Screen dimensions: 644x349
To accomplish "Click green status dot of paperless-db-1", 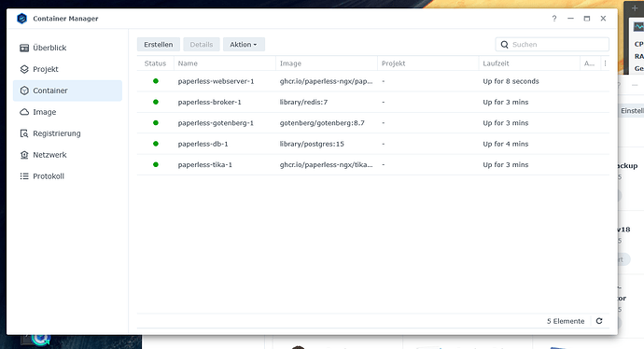I will pyautogui.click(x=156, y=144).
